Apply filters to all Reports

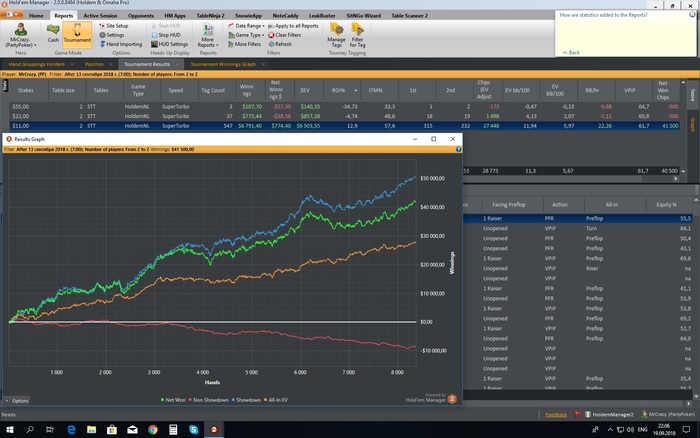(293, 26)
